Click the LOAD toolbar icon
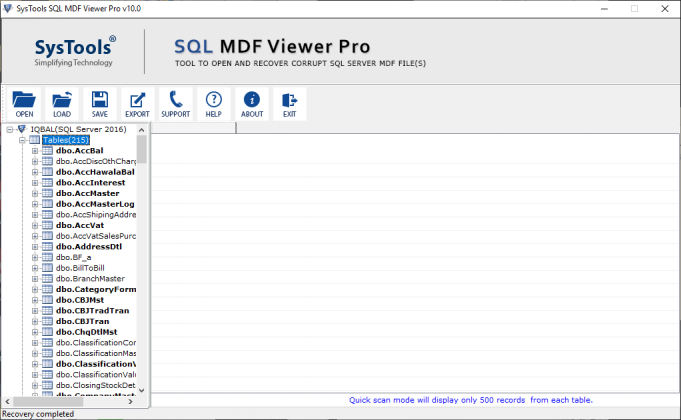 [62, 104]
